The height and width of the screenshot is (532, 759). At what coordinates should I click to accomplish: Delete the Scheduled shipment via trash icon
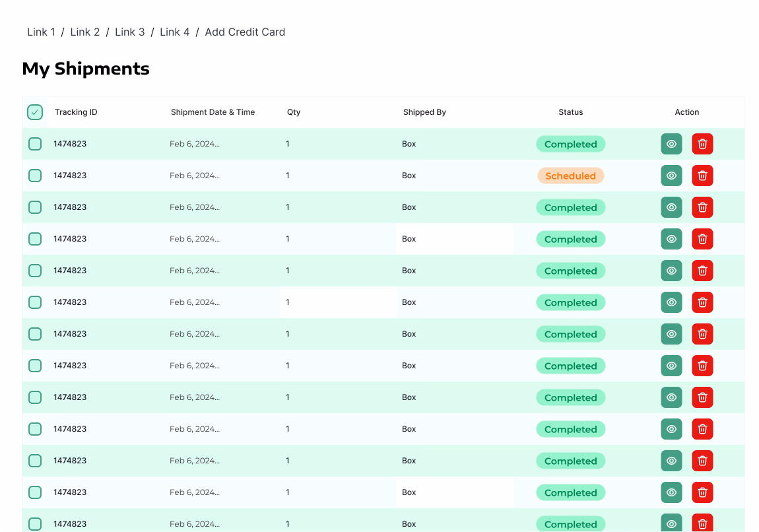tap(702, 176)
